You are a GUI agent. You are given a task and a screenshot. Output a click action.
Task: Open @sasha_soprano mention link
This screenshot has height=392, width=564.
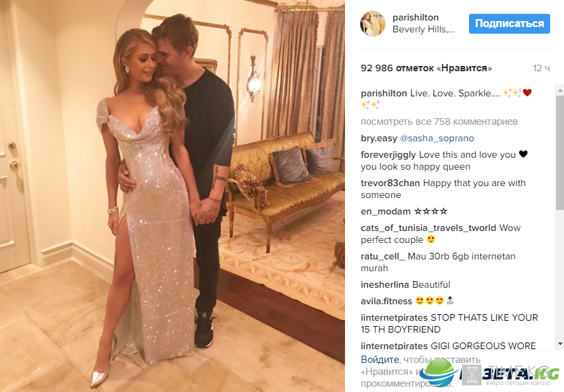click(437, 138)
